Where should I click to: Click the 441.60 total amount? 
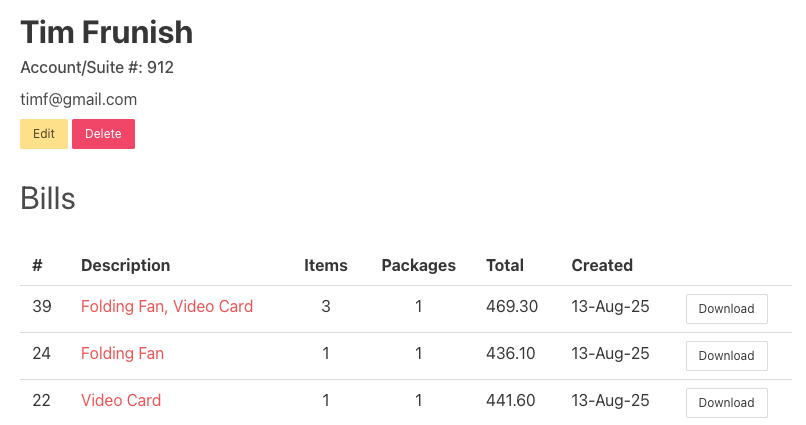(x=511, y=400)
